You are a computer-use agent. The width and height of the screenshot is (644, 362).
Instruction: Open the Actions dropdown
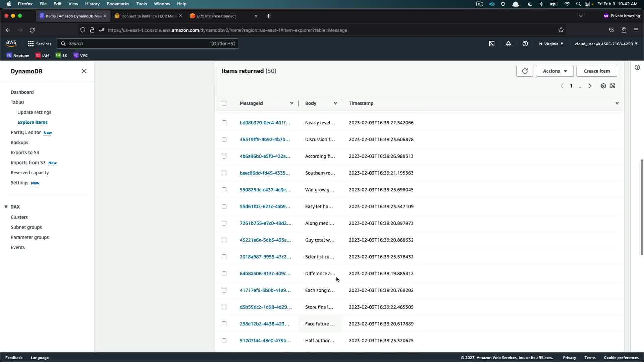click(x=555, y=71)
